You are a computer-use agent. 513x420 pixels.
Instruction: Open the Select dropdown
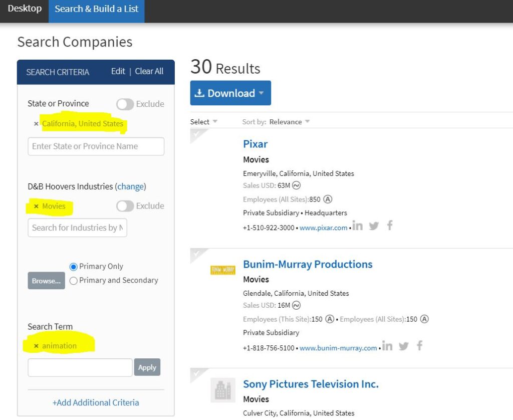click(204, 122)
